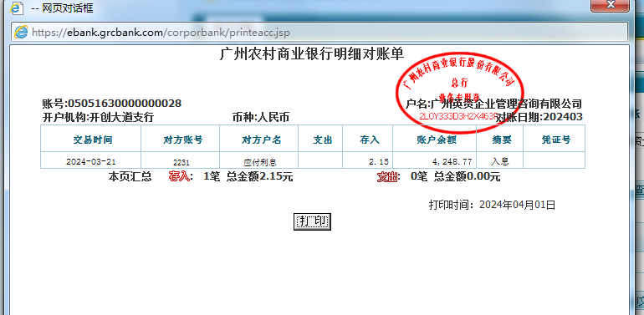Click the 摘要 column header

pyautogui.click(x=499, y=140)
